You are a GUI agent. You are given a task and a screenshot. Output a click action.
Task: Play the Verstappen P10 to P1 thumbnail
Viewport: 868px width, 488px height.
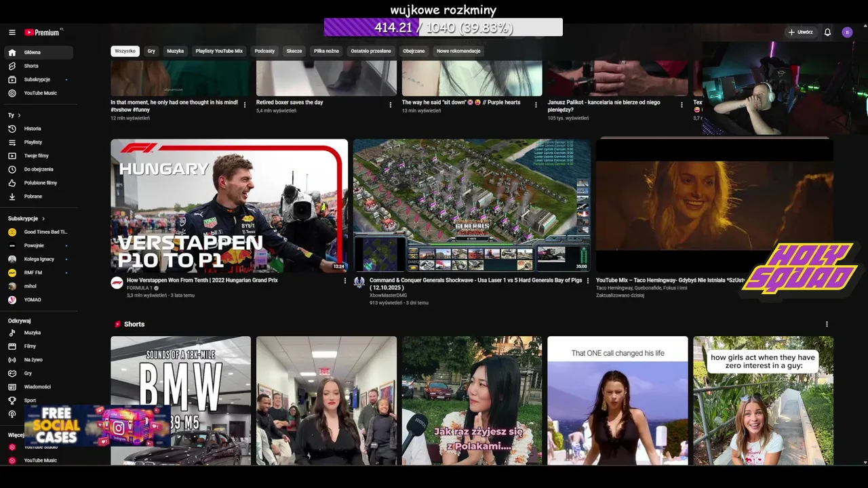229,206
